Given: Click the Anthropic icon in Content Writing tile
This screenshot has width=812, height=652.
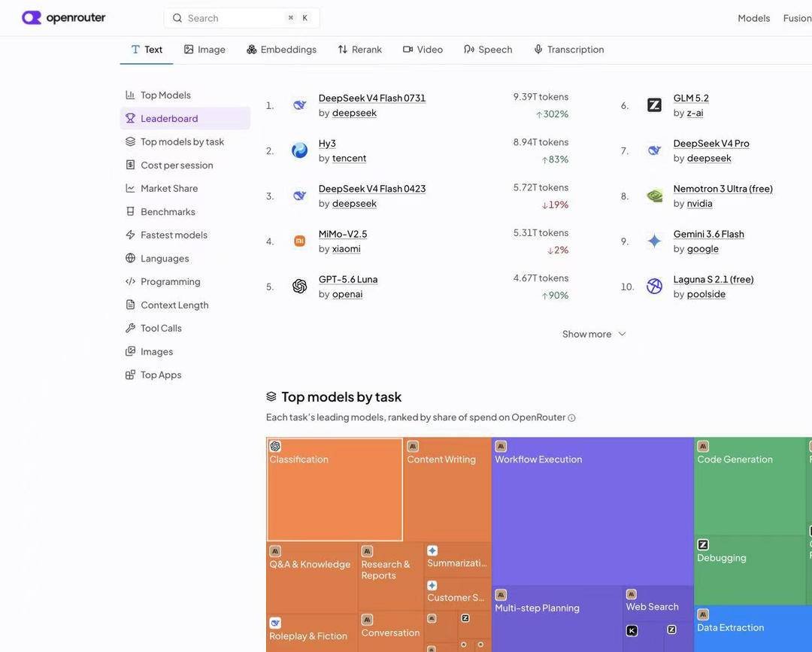Looking at the screenshot, I should [x=413, y=446].
